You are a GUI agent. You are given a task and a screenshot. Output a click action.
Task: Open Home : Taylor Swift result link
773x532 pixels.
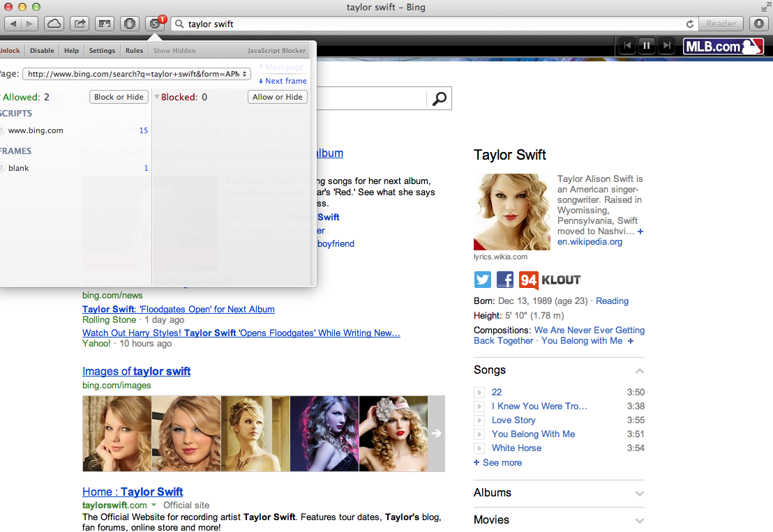point(133,492)
